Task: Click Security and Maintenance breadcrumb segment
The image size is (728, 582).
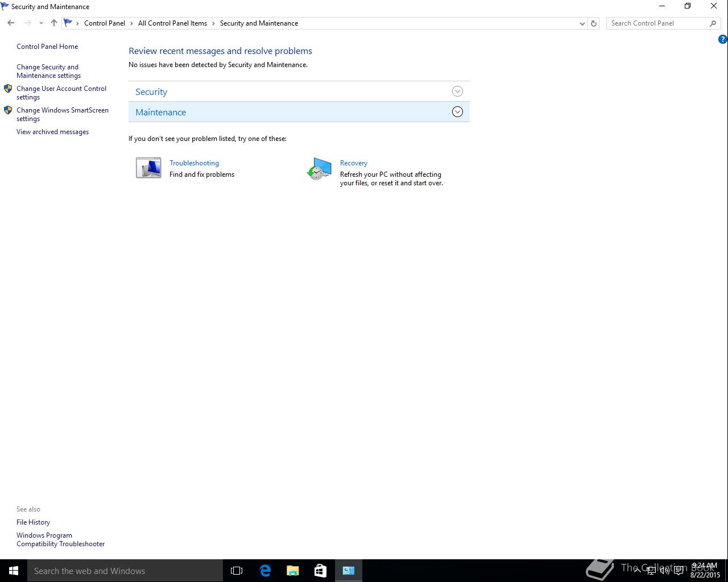Action: pyautogui.click(x=259, y=23)
